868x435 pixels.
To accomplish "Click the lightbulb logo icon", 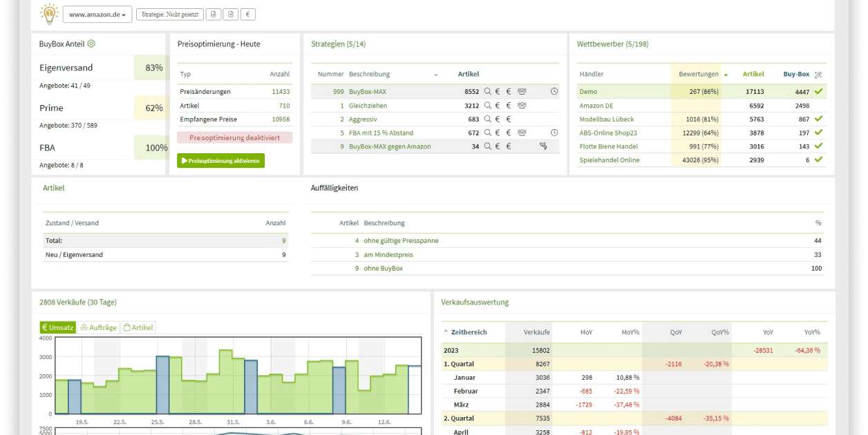I will [x=49, y=13].
